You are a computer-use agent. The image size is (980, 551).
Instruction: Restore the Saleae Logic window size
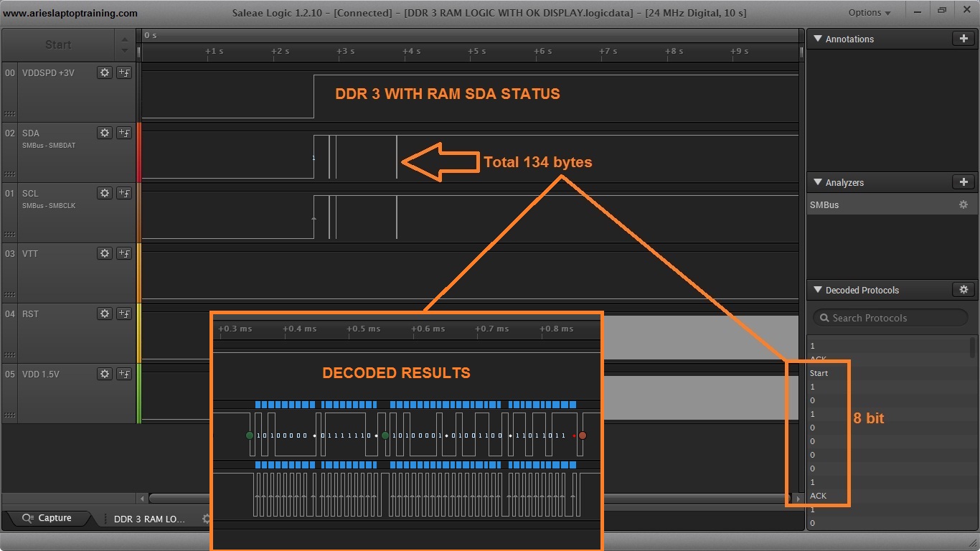[x=941, y=10]
